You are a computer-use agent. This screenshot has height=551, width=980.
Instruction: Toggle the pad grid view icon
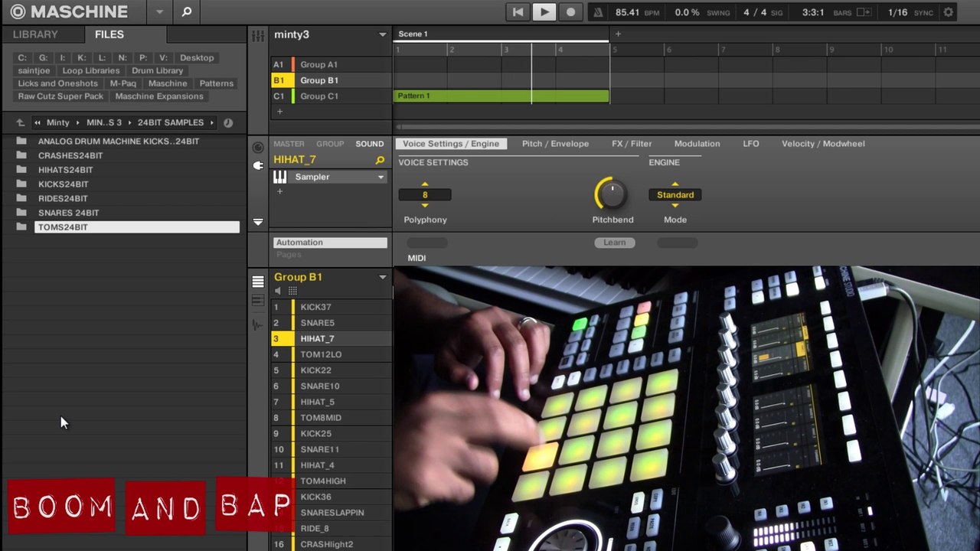(x=292, y=291)
